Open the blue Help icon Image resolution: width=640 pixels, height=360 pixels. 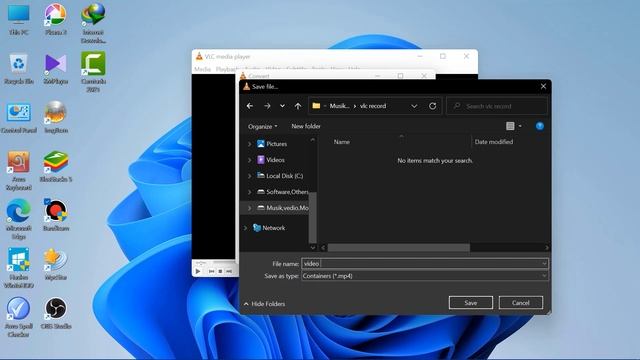click(540, 126)
